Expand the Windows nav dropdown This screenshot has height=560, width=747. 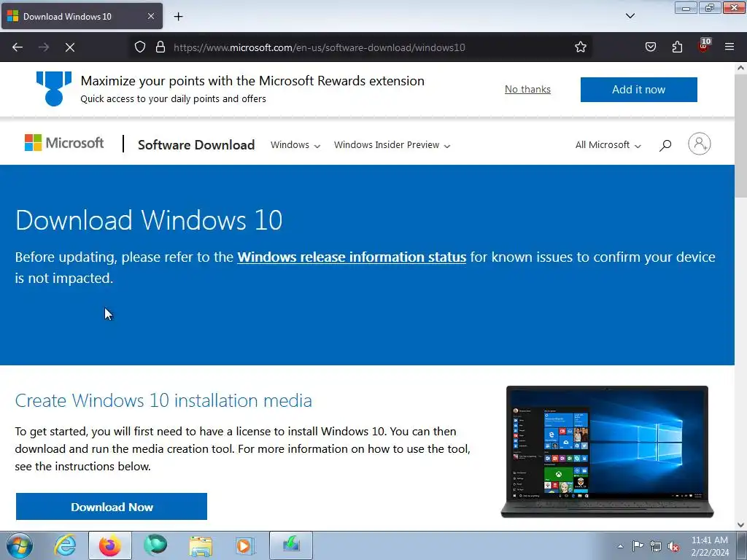click(x=295, y=145)
